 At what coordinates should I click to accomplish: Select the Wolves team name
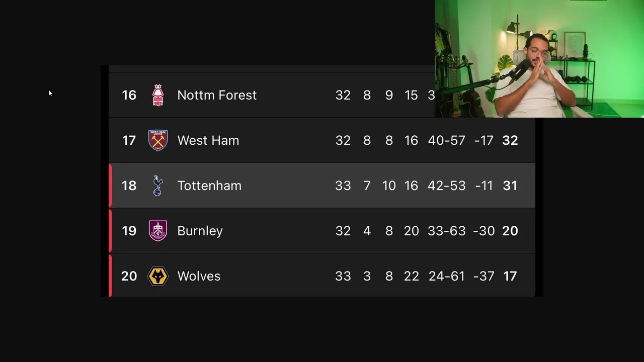coord(199,276)
